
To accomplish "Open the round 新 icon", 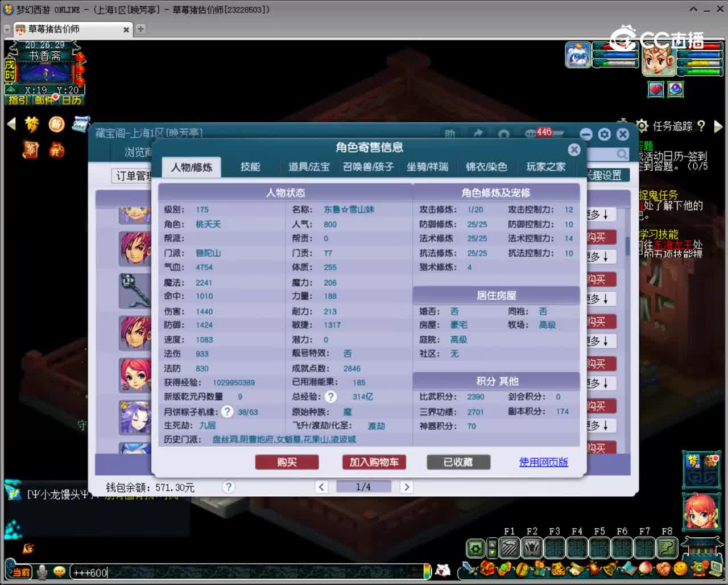I will 56,124.
